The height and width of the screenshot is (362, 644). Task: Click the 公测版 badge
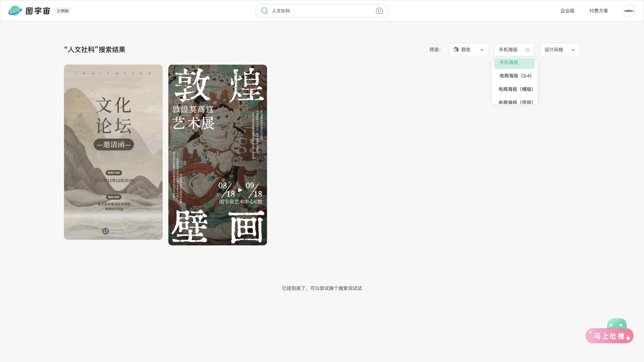[63, 11]
